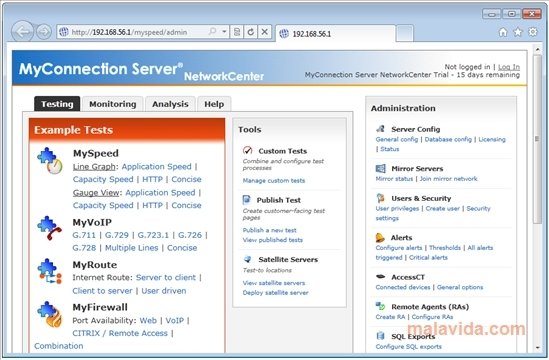
Task: Open the Combination firewall test link
Action: click(x=58, y=346)
